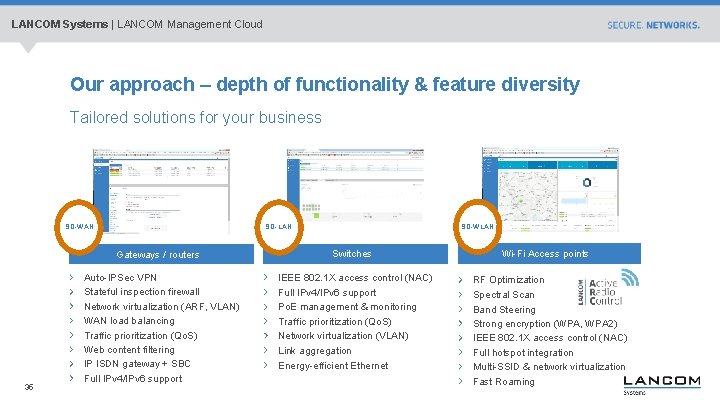Click gateways 'Traffic prioritization (QoS)' bullet
This screenshot has width=720, height=405.
tap(141, 336)
